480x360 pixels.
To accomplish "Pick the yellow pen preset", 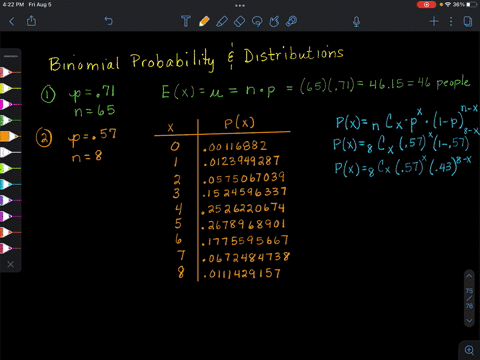I will click(x=10, y=88).
